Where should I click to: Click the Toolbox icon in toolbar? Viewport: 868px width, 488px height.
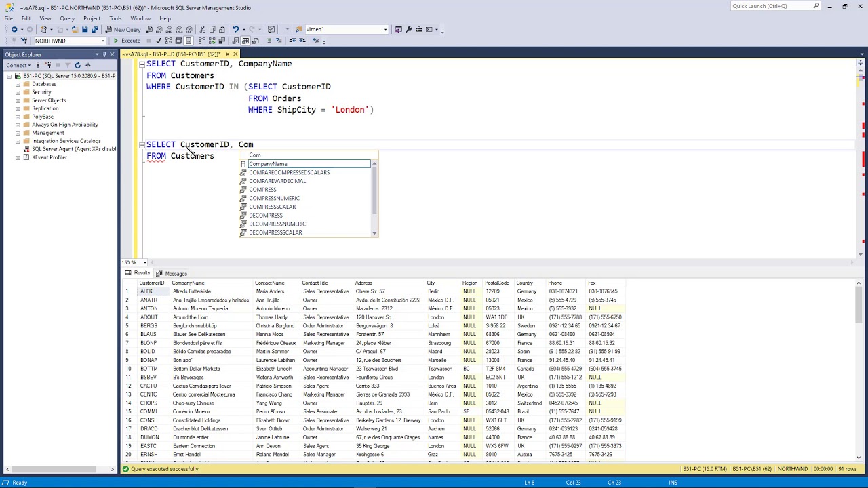[419, 30]
